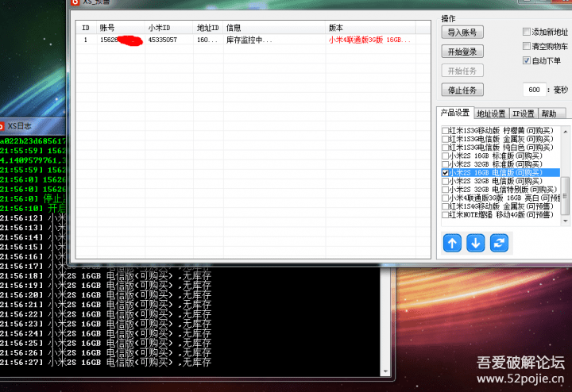Check 小米2S 32GB 电信特别版 product
572x392 pixels.
coord(446,190)
